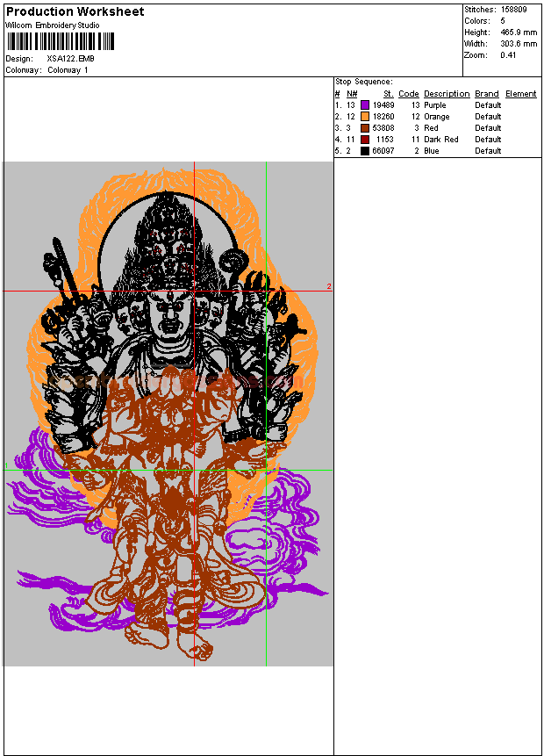The height and width of the screenshot is (756, 544).
Task: Click the black swatch in the Blue row
Action: [365, 150]
